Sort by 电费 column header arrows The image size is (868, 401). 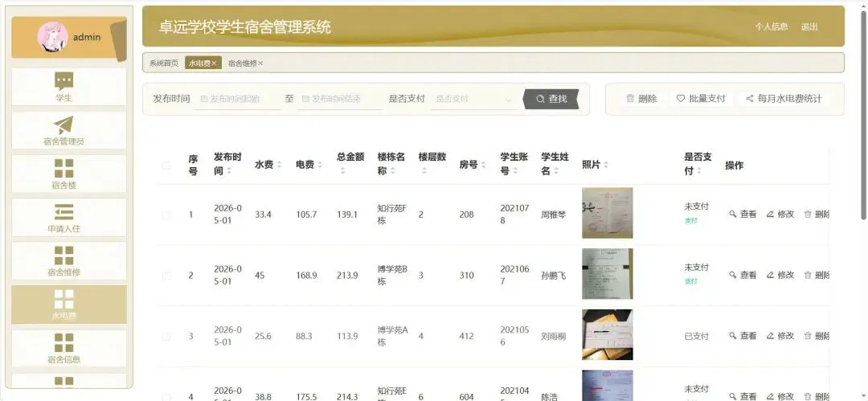pos(320,165)
